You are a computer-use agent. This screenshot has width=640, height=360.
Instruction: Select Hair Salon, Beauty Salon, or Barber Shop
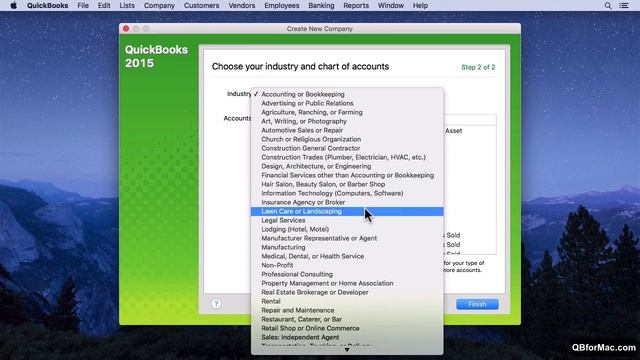[x=347, y=184]
